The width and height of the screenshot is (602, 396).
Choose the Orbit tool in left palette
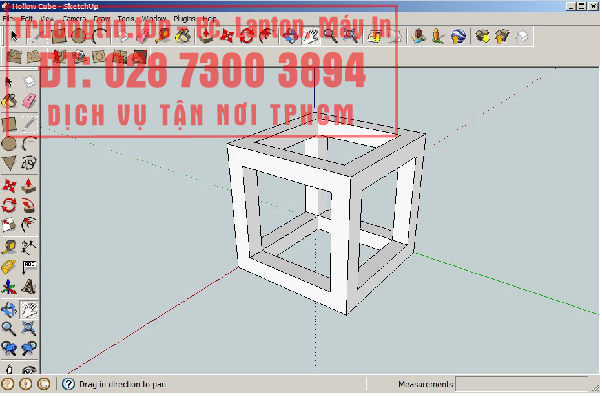(x=9, y=310)
